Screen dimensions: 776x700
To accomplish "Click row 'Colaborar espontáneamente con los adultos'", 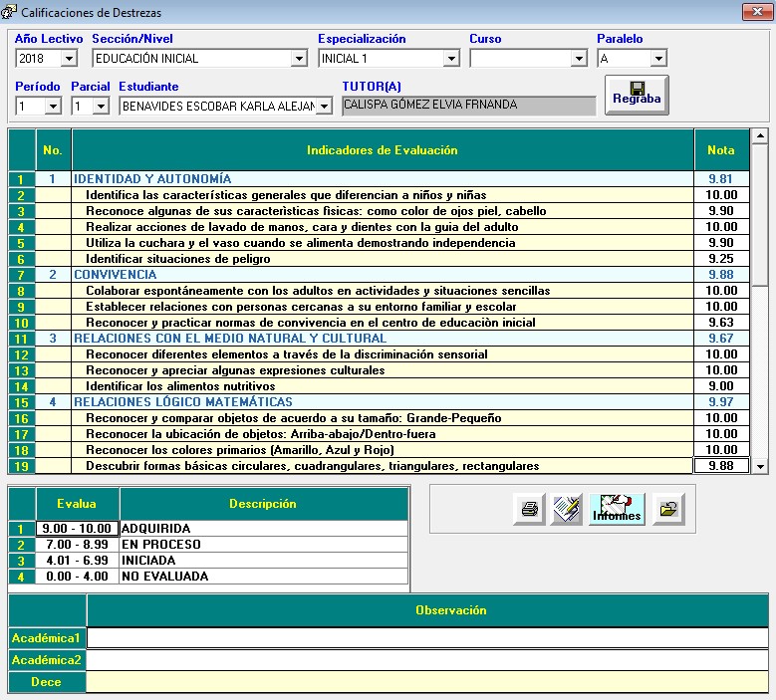I will (383, 291).
